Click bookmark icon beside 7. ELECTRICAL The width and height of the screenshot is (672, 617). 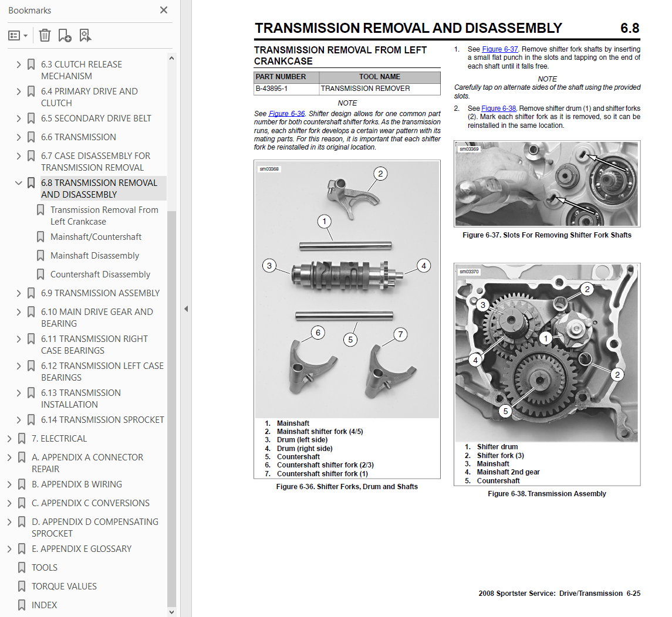coord(22,439)
